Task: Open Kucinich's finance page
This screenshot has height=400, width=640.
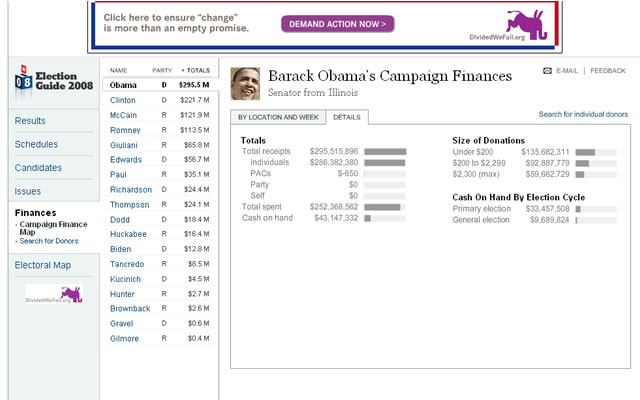Action: (125, 279)
